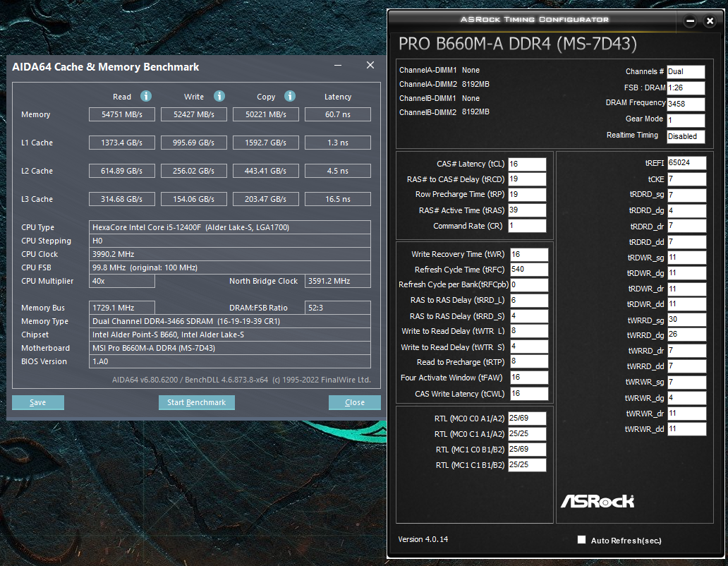Start Benchmark in AIDA64
This screenshot has width=728, height=566.
pos(196,402)
